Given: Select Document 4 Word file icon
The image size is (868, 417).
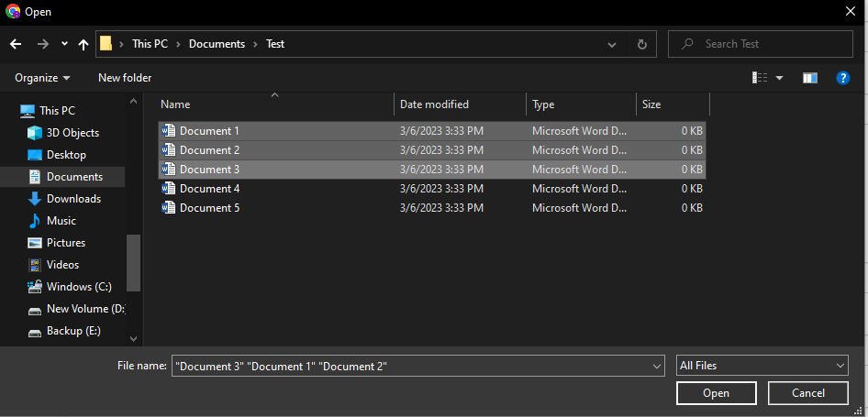Looking at the screenshot, I should coord(168,189).
